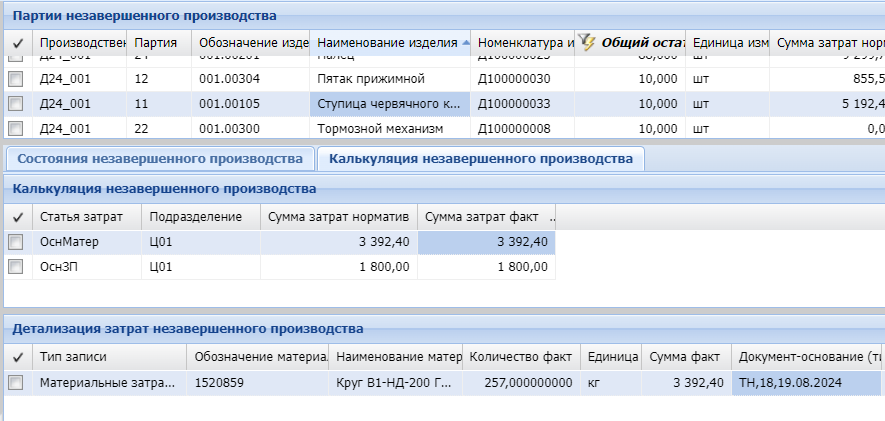Click filter icon on Общий остаток column
885x421 pixels.
(x=587, y=43)
